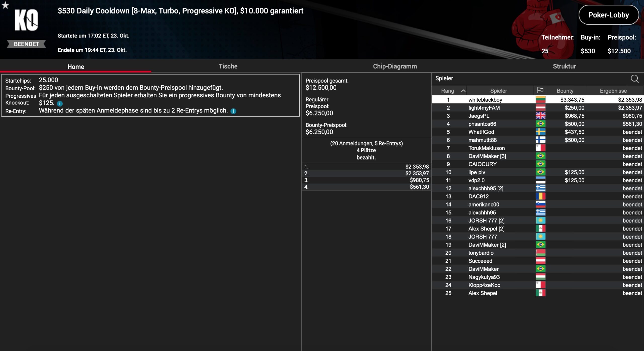Click JaegsPL's UK flag icon

coord(540,116)
